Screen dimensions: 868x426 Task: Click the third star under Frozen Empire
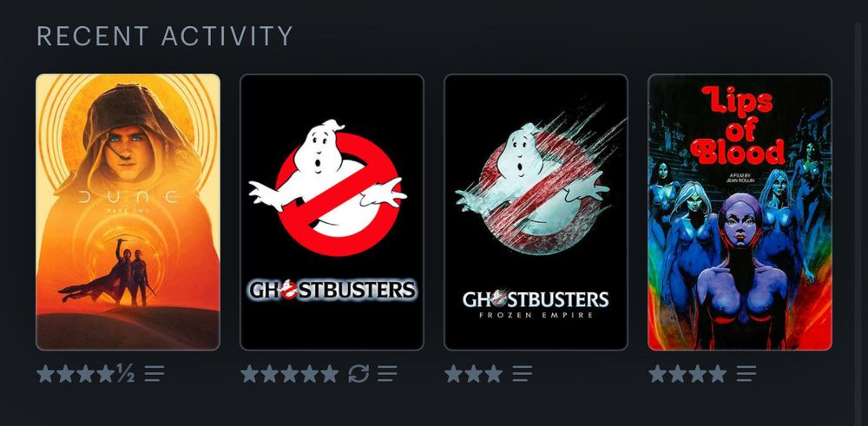tap(493, 374)
